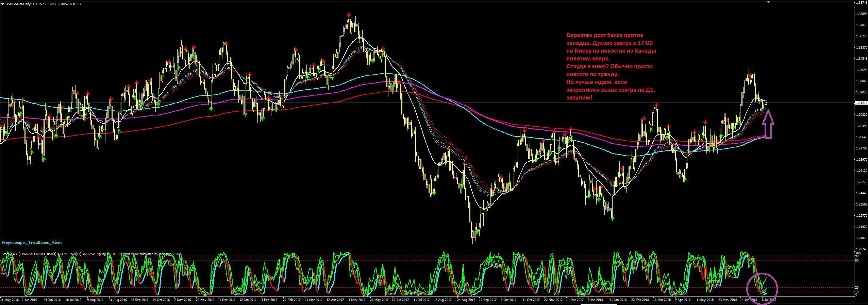Click price level 1.28645 on the scale
Viewport: 868px width, 305px height.
(861, 137)
